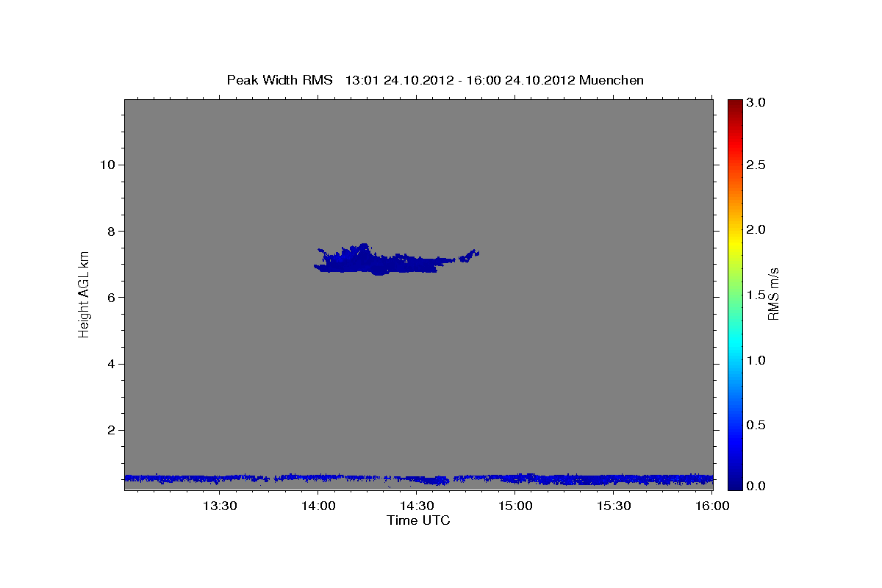
Task: Click the colorbar value 2.0
Action: pos(756,229)
